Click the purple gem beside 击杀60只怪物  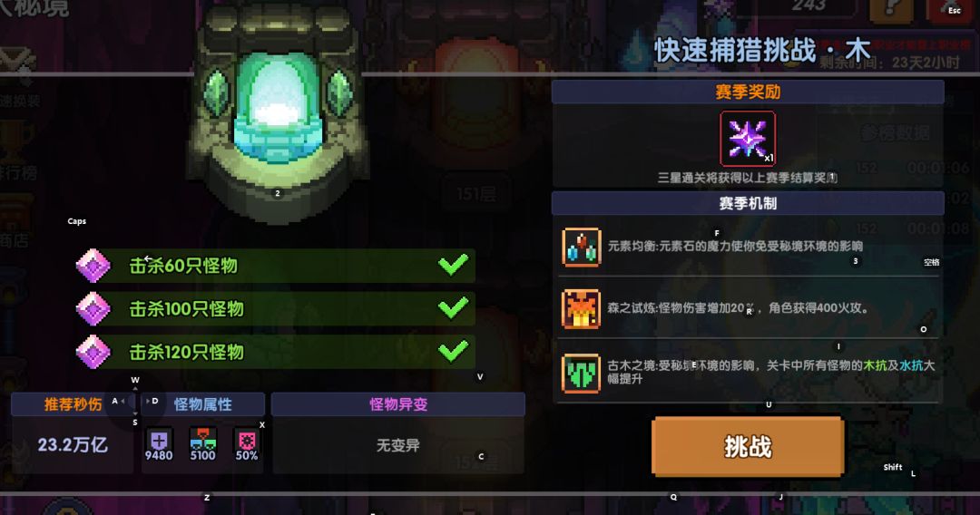pos(93,266)
